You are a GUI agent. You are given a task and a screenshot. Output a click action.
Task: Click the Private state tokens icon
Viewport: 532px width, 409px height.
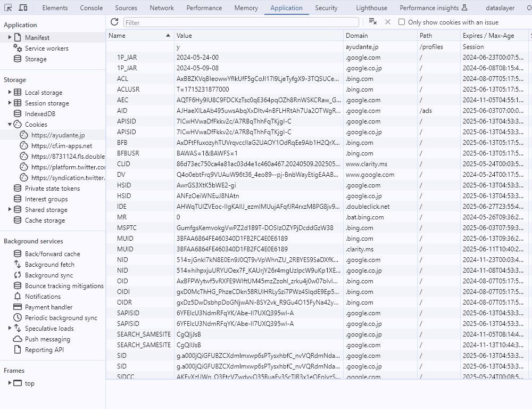(18, 188)
